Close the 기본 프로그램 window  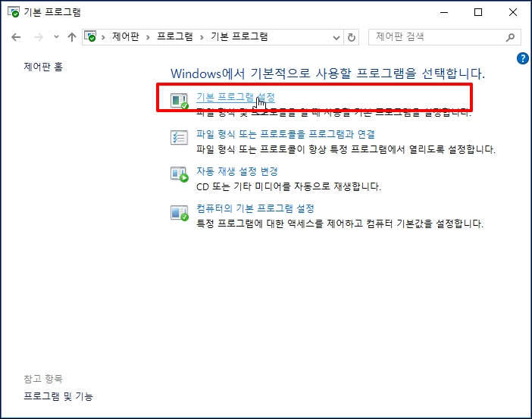coord(512,13)
